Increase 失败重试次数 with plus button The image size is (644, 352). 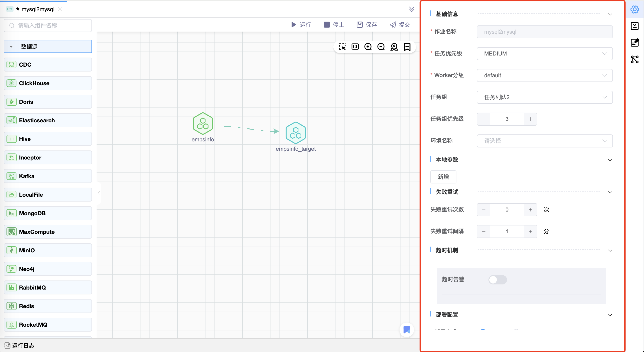click(x=530, y=209)
